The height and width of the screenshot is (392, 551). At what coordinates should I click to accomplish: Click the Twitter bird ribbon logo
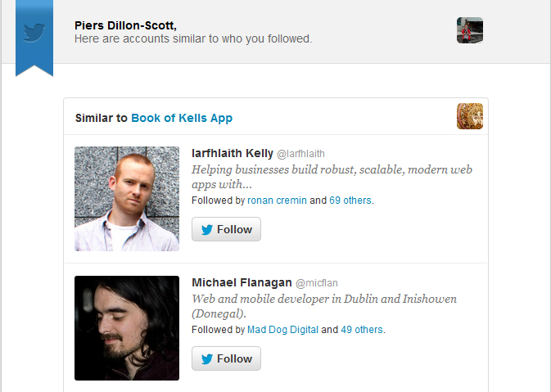click(34, 33)
